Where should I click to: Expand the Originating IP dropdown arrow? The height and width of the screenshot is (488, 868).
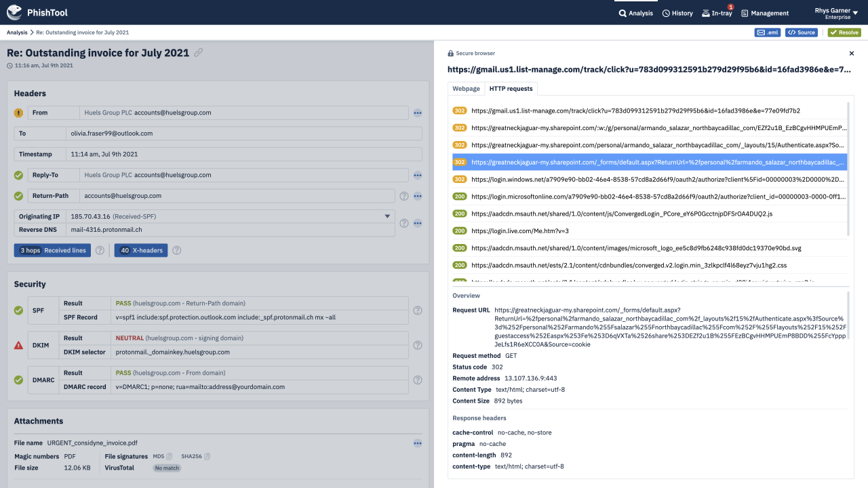click(x=388, y=216)
